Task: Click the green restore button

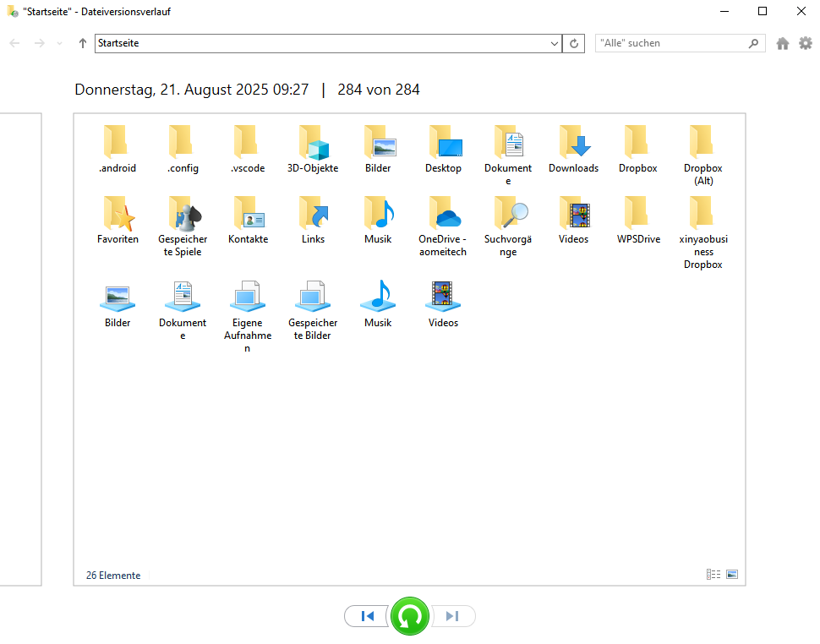Action: [x=410, y=616]
